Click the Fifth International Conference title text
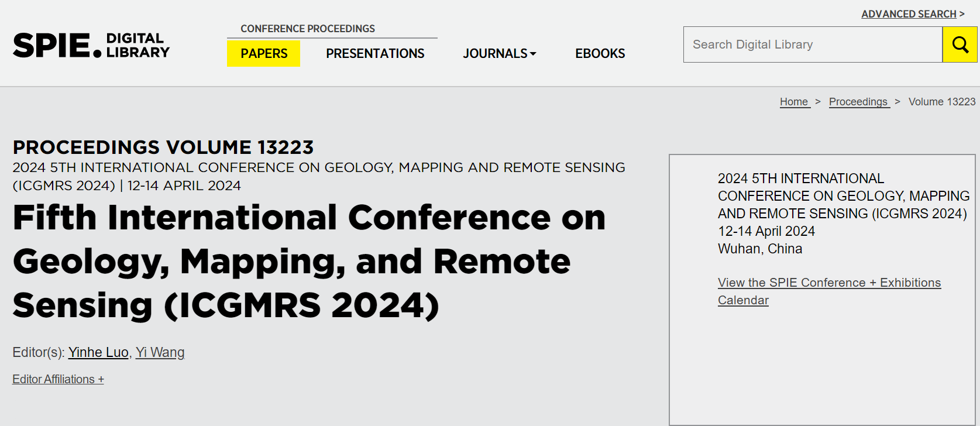 pos(309,262)
